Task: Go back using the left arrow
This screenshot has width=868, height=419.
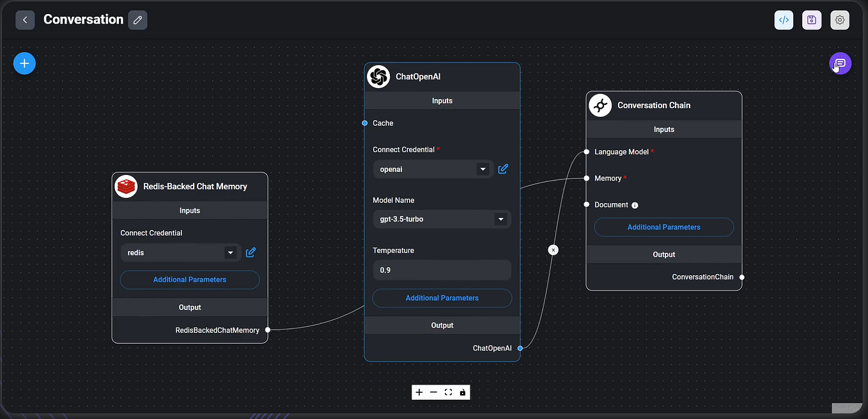Action: pyautogui.click(x=25, y=20)
